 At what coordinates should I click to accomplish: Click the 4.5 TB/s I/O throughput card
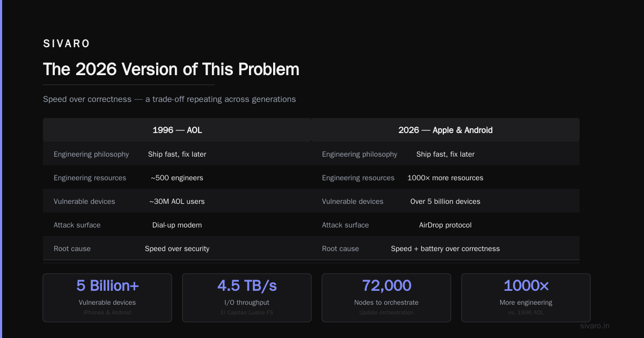pyautogui.click(x=247, y=298)
